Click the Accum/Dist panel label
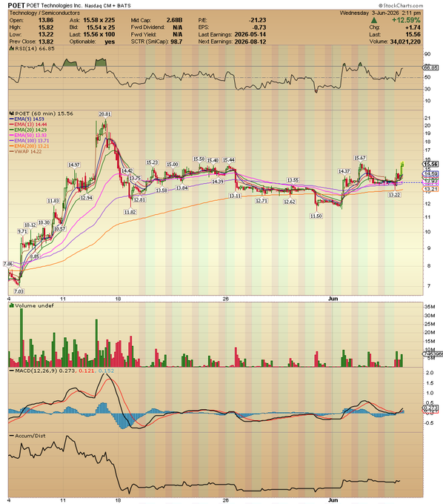Viewport: 443px width, 504px height. pos(30,436)
